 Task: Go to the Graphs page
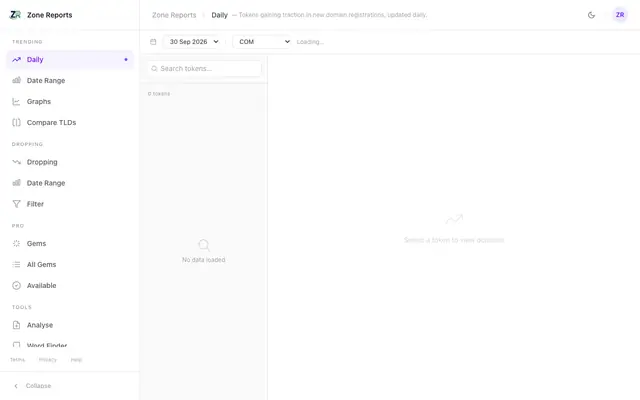tap(70, 102)
